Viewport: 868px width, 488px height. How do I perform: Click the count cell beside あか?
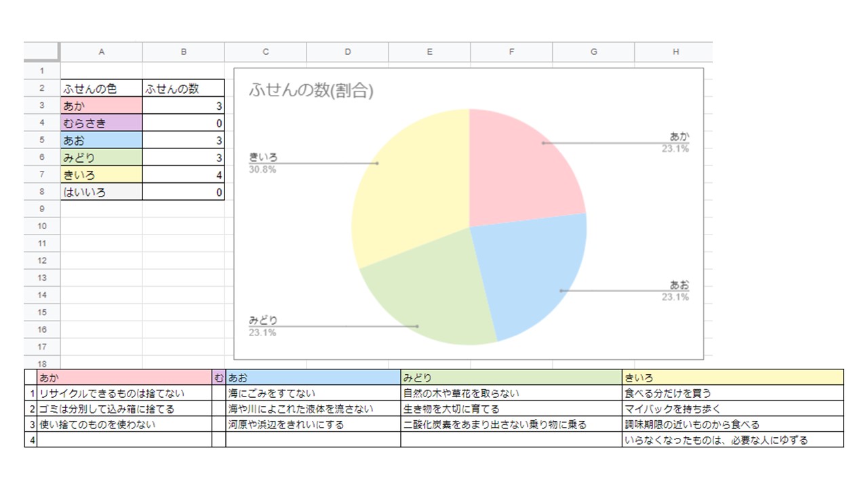click(183, 106)
